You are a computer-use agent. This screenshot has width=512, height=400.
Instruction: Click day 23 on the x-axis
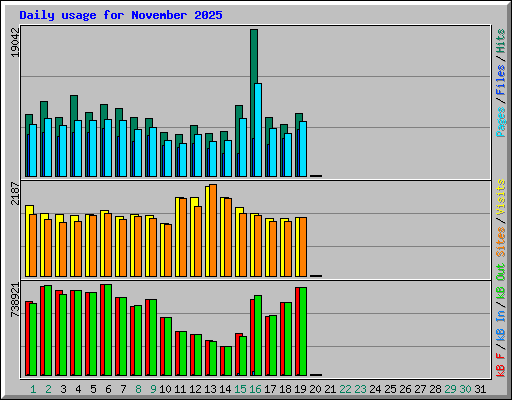click(360, 389)
